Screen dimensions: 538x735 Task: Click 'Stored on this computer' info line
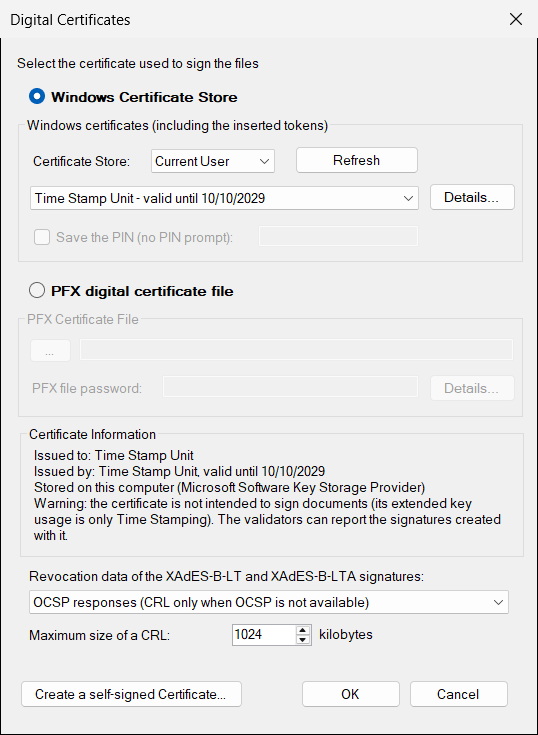coord(230,488)
